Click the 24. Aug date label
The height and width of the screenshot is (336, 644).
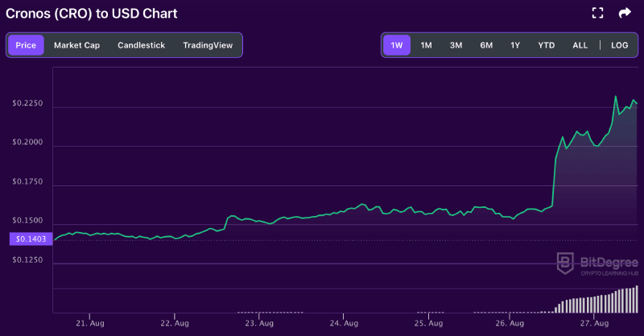(344, 323)
